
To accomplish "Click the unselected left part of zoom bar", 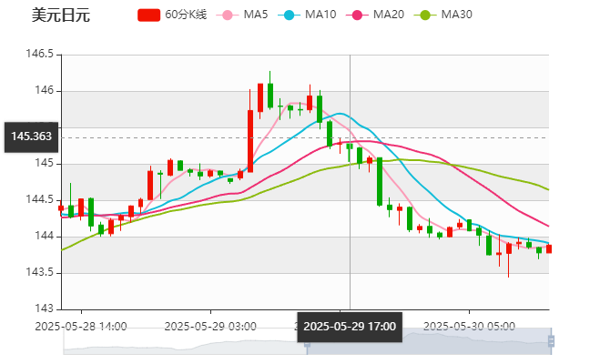I will [185, 341].
